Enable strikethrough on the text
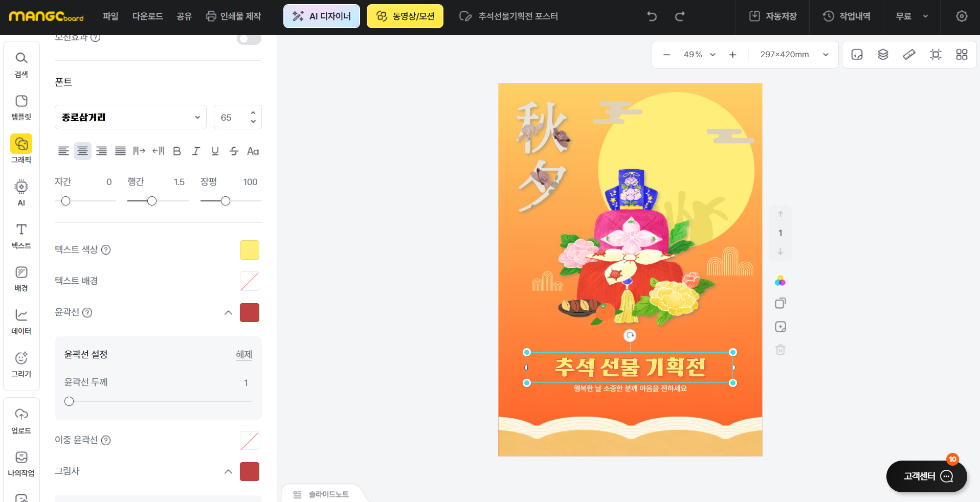Image resolution: width=980 pixels, height=502 pixels. pyautogui.click(x=234, y=151)
